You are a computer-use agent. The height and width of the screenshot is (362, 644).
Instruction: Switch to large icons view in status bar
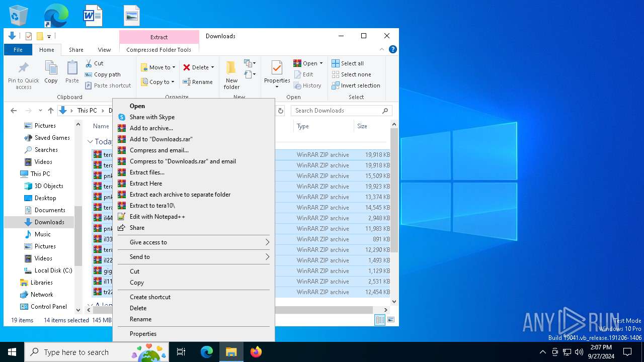(390, 320)
